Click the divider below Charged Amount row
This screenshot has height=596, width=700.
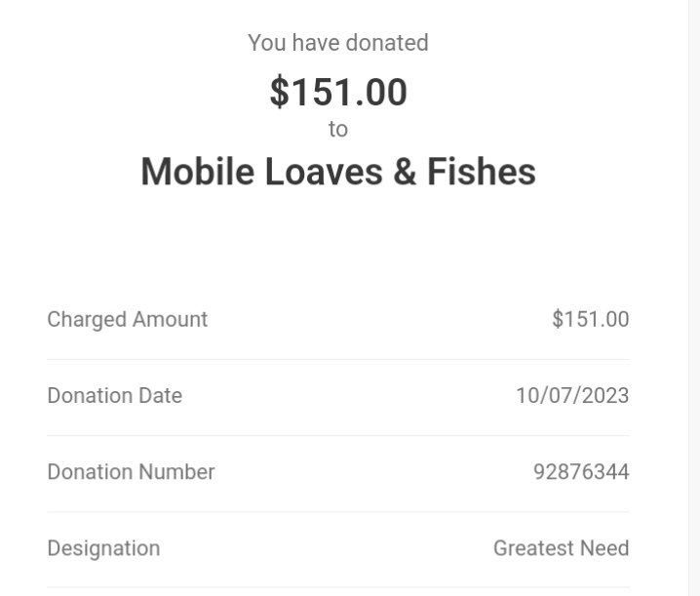click(x=338, y=359)
